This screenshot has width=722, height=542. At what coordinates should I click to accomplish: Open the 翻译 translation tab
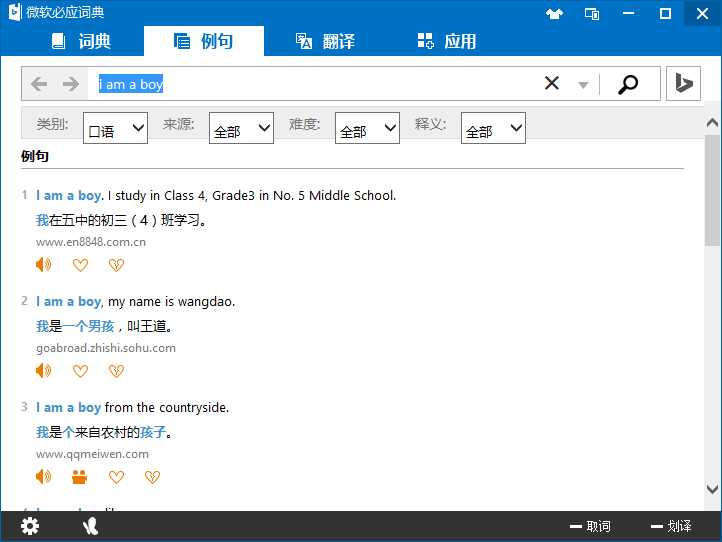point(325,41)
